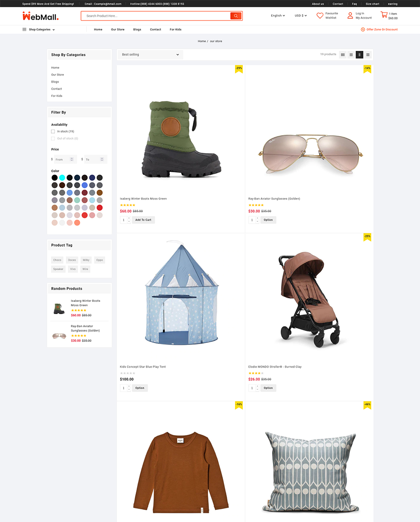Click the orange search magnifier icon
The height and width of the screenshot is (522, 420).
tap(236, 16)
